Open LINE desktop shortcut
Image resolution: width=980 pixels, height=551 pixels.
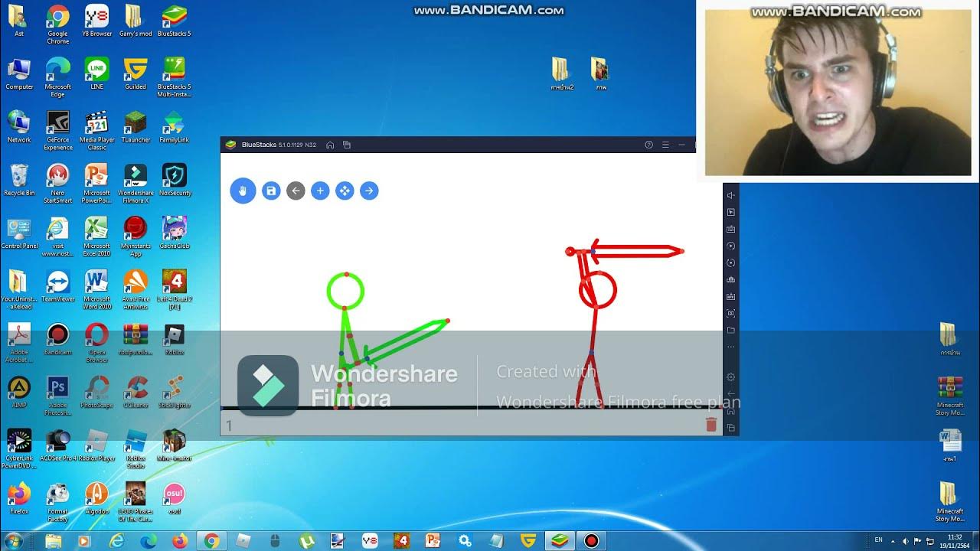tap(96, 73)
